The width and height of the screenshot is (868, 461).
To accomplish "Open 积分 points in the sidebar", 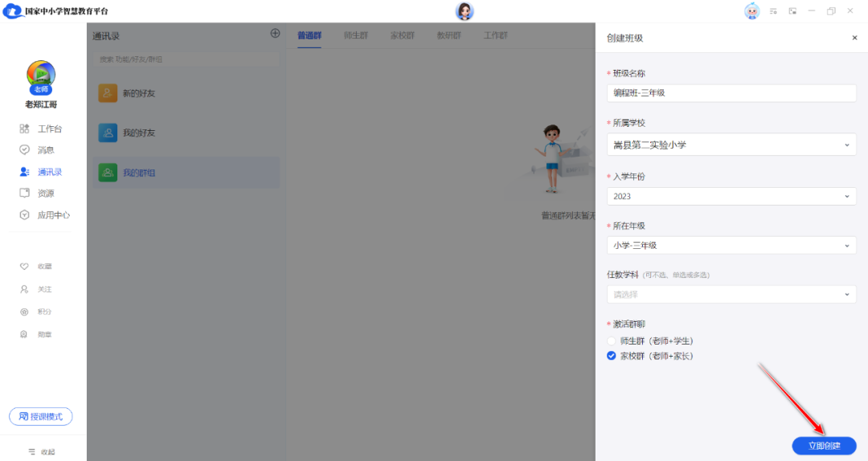I will point(38,312).
